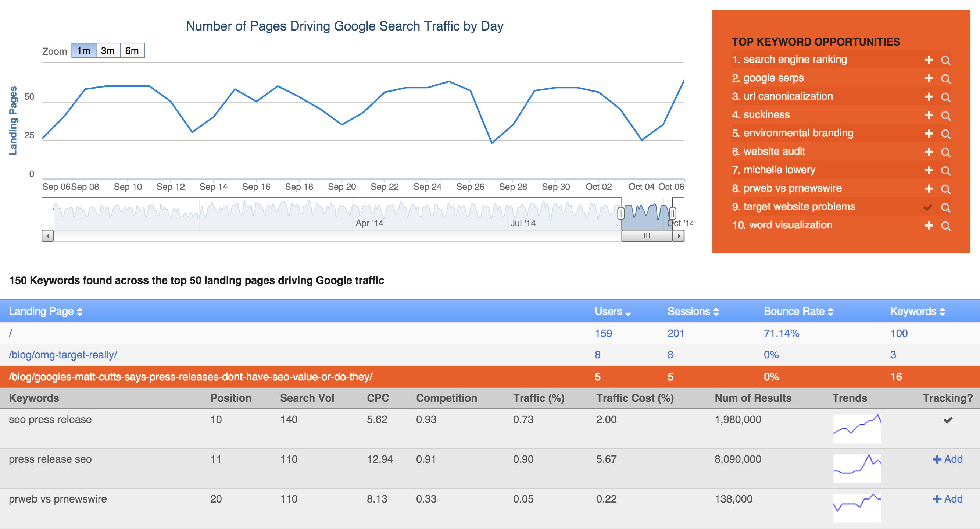Viewport: 980px width, 529px height.
Task: Search 'suckiness' with magnifier icon
Action: [945, 115]
